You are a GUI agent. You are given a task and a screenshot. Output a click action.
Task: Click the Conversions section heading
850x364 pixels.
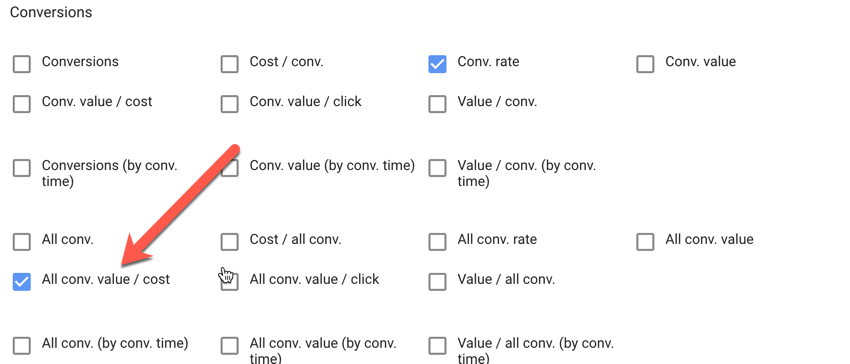[51, 12]
